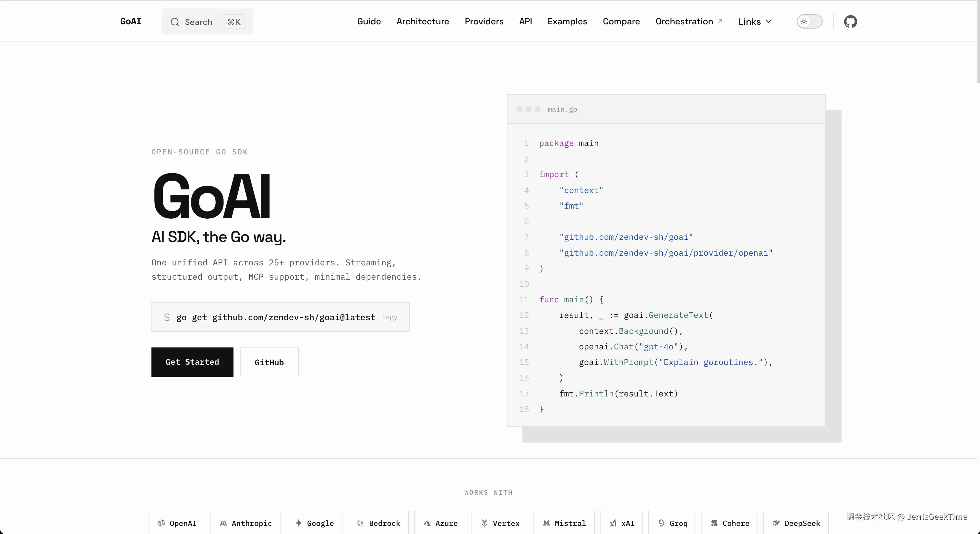980x534 pixels.
Task: Click the Anthropic logo icon
Action: pyautogui.click(x=223, y=523)
